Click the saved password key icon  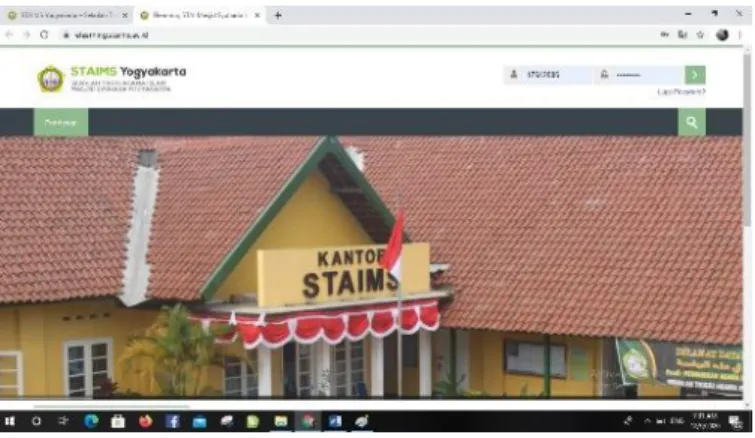click(x=664, y=35)
